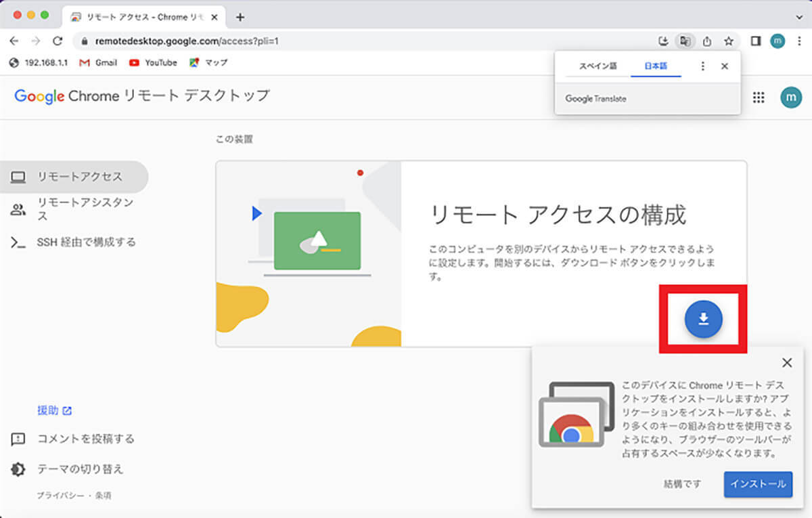Open the 192.168.1.1 bookmark
This screenshot has width=812, height=518.
pos(38,62)
